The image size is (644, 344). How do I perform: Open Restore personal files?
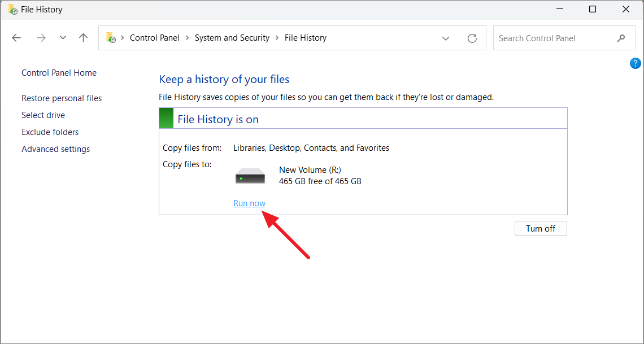click(x=62, y=98)
